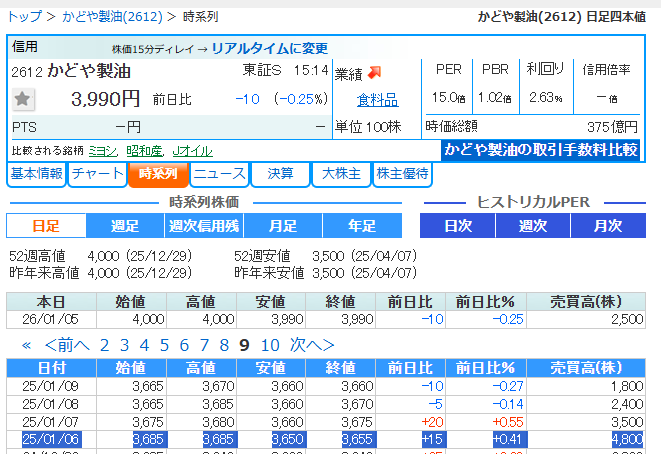Select 月足 time series view
Viewport: 661px width, 454px height.
(281, 226)
